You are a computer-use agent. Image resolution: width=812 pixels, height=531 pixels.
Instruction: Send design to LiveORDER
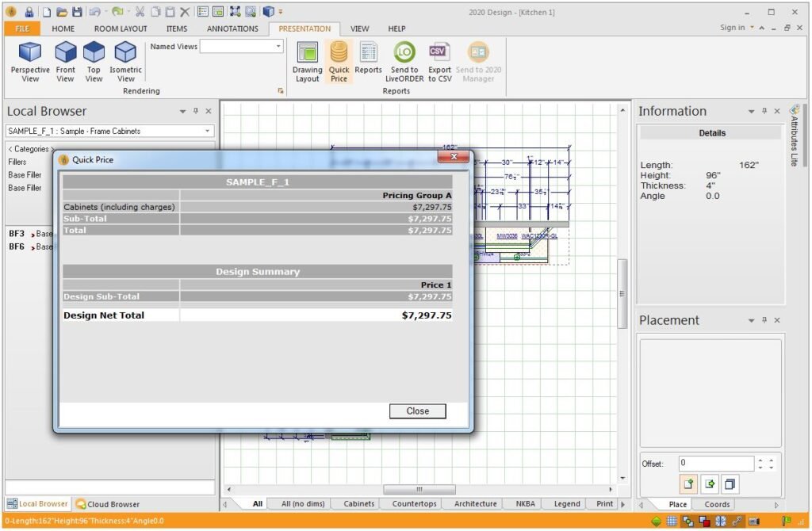[404, 62]
